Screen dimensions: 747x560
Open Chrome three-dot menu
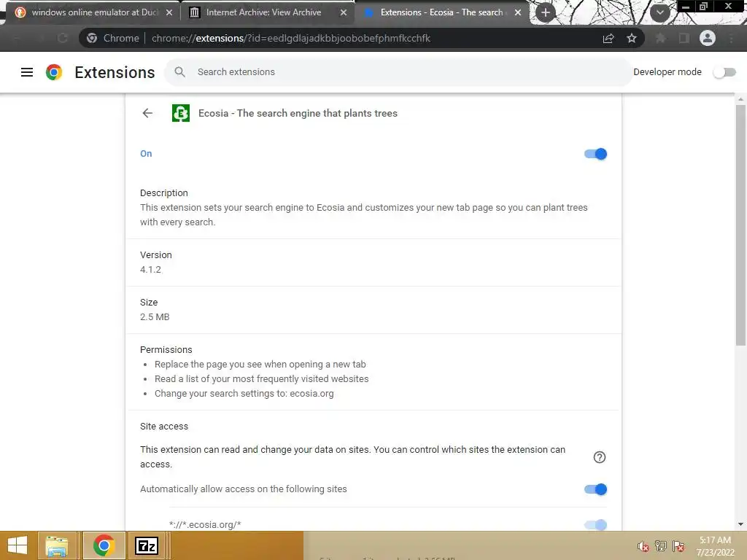tap(731, 38)
